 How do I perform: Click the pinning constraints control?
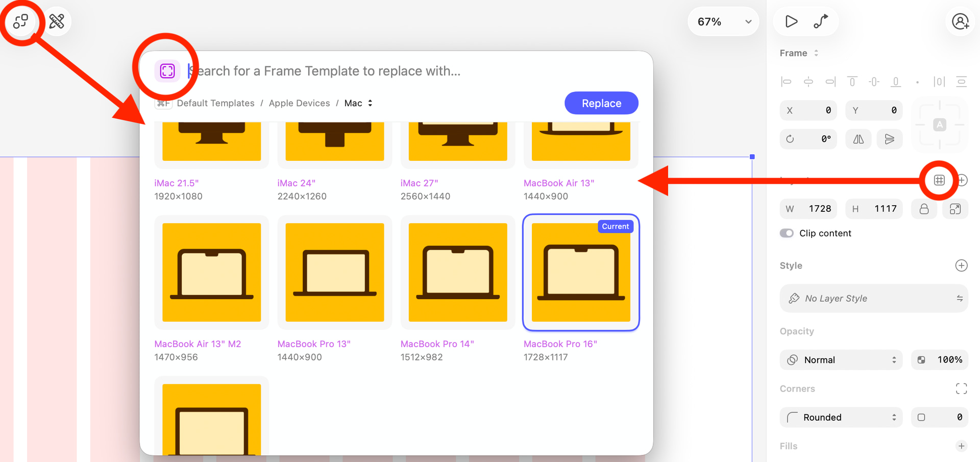coord(940,125)
